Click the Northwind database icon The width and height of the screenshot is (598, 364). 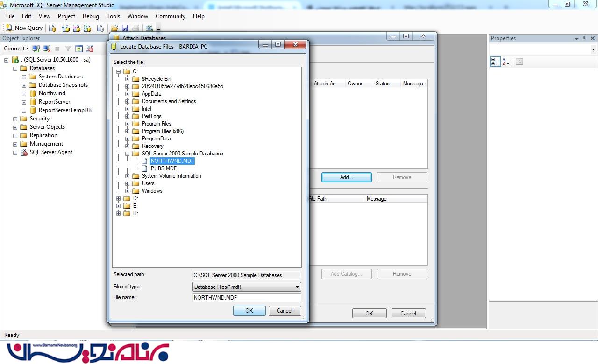33,93
